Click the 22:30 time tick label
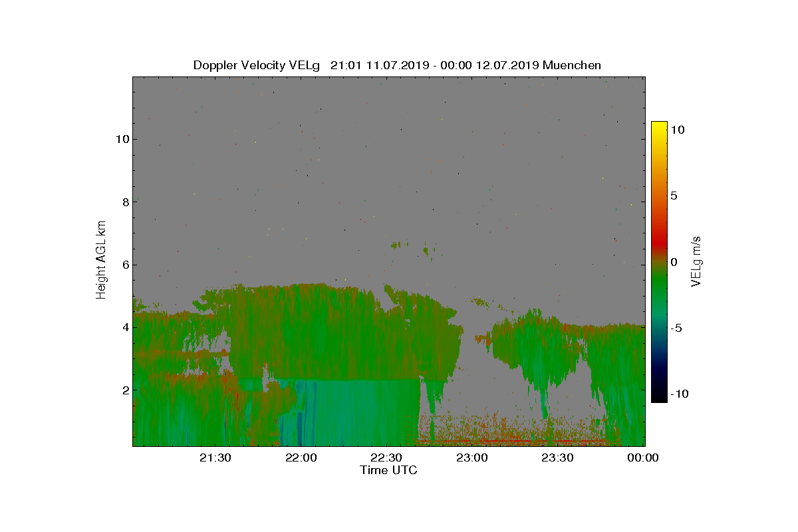This screenshot has height=532, width=798. point(386,458)
